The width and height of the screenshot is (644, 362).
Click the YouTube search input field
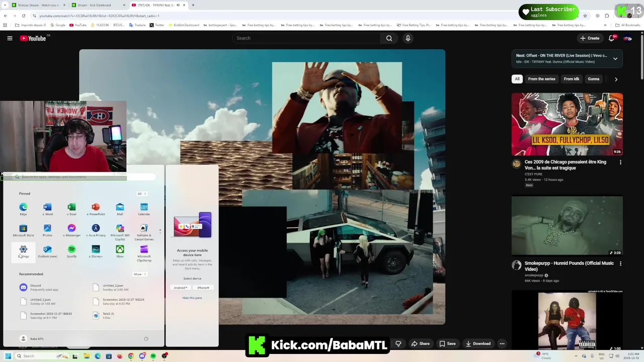[306, 38]
